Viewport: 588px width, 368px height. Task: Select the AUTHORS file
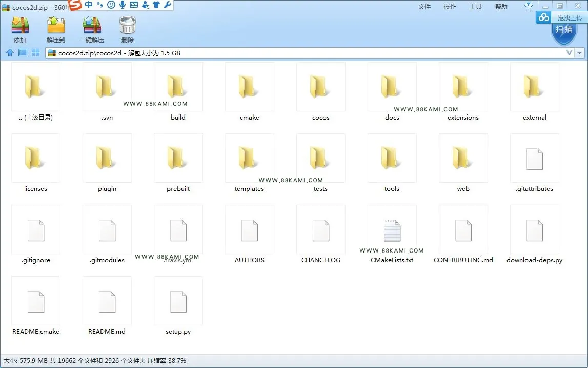249,235
